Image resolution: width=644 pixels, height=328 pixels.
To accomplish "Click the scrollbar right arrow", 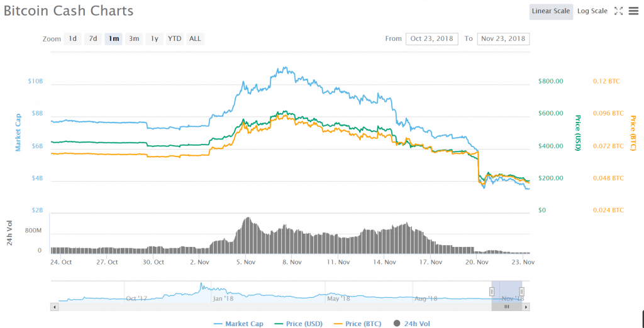I will [x=526, y=307].
